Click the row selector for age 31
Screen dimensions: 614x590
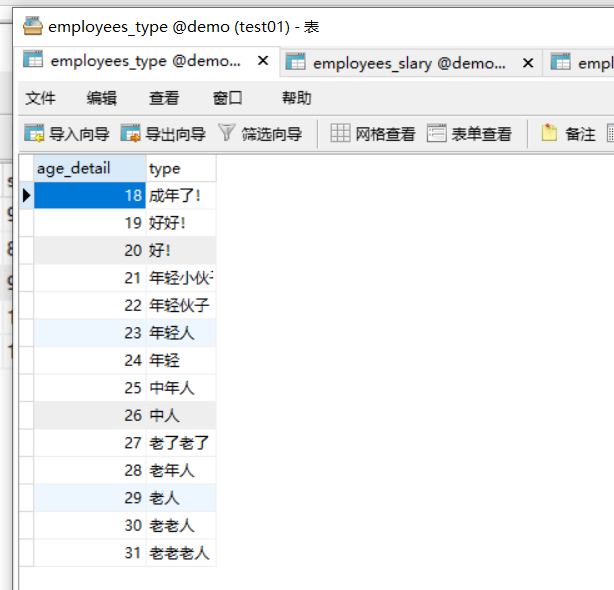[26, 553]
